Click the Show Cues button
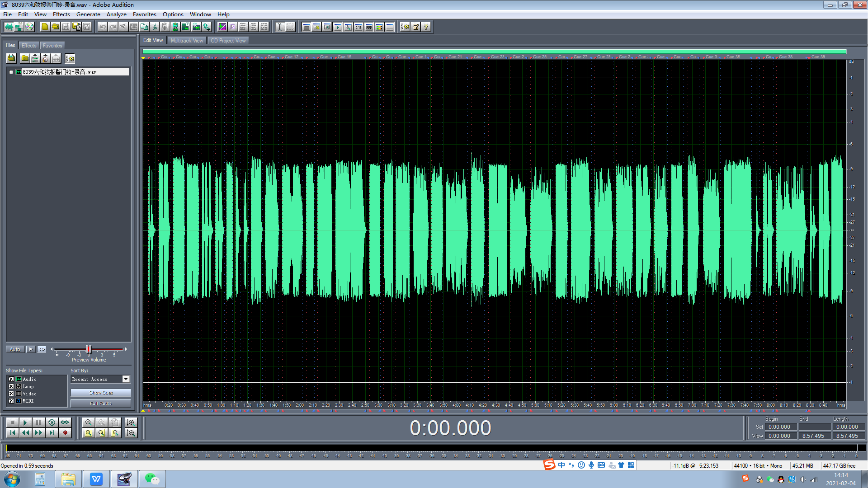The height and width of the screenshot is (488, 868). pos(101,393)
